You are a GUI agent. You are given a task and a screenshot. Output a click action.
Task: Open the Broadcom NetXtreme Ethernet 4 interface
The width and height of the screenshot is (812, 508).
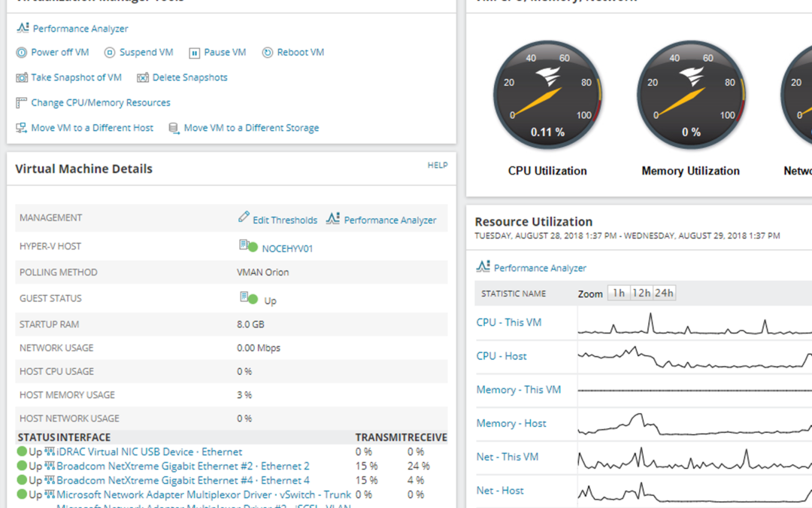tap(183, 480)
